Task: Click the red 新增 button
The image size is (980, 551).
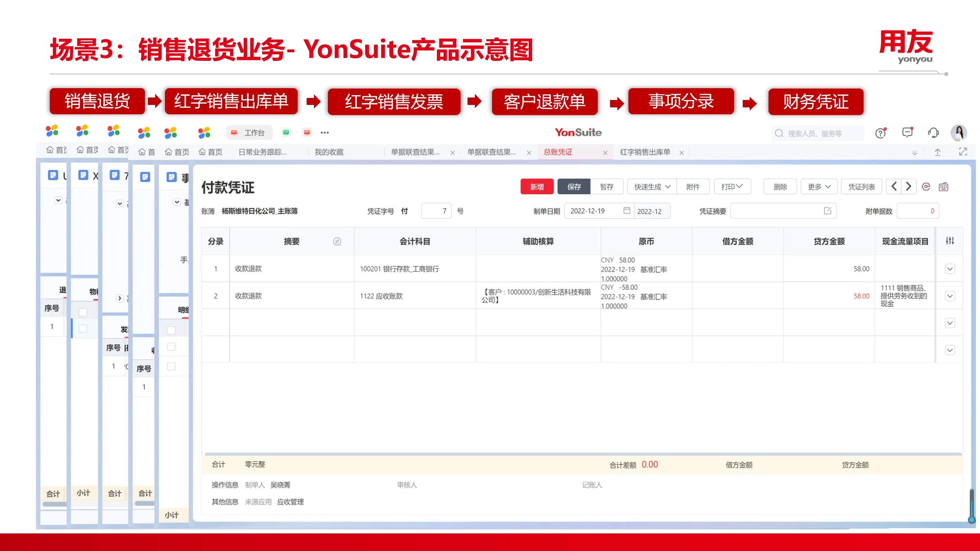Action: [537, 187]
